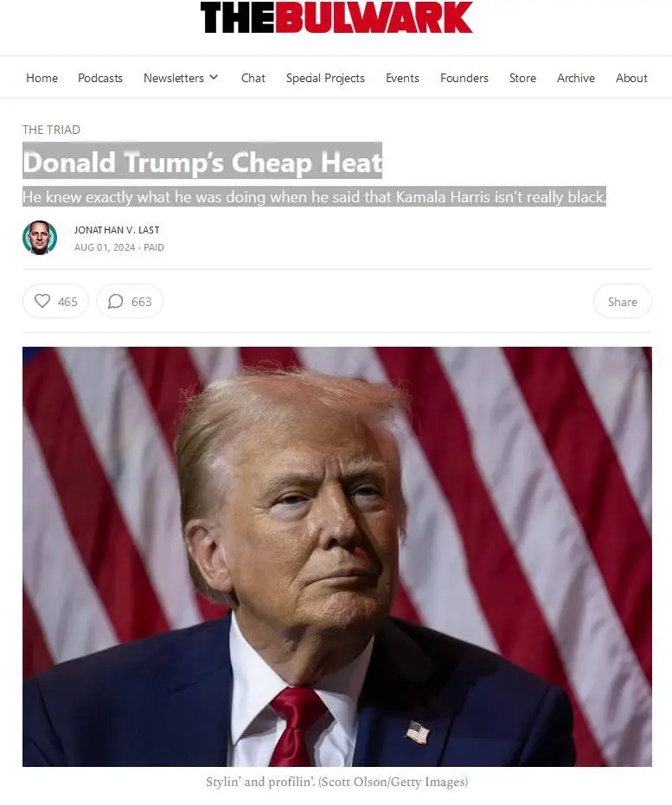This screenshot has width=672, height=805.
Task: Open the Podcasts section
Action: click(x=100, y=78)
